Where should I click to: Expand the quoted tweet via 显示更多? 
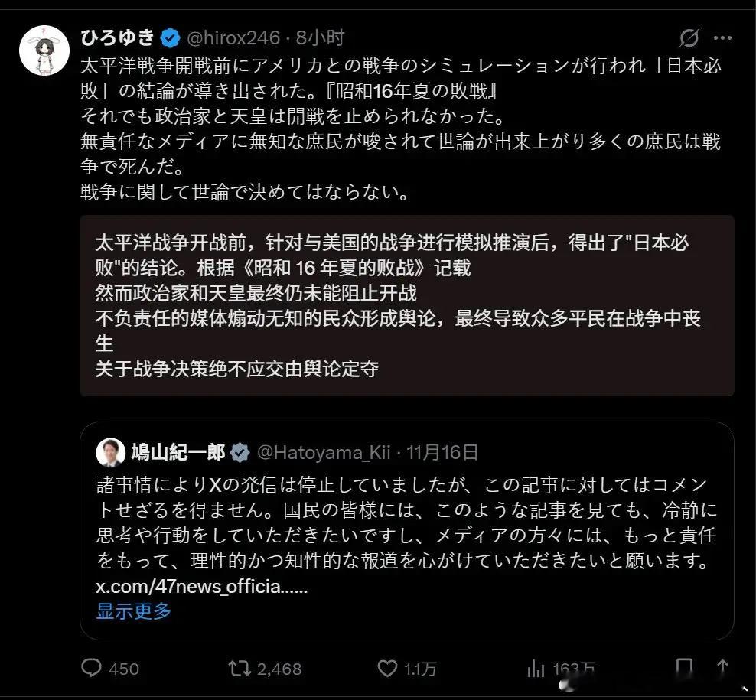click(133, 612)
